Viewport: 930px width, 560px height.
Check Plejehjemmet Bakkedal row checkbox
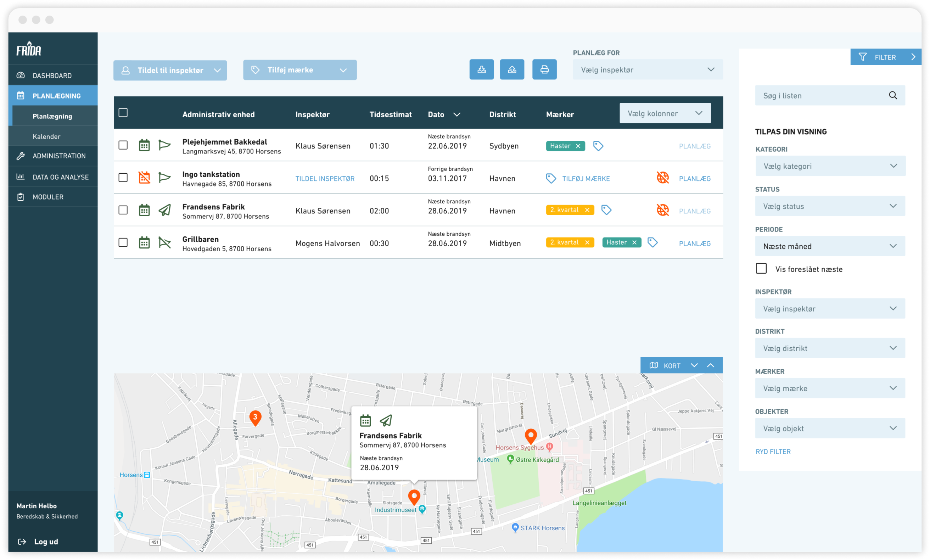pos(123,145)
